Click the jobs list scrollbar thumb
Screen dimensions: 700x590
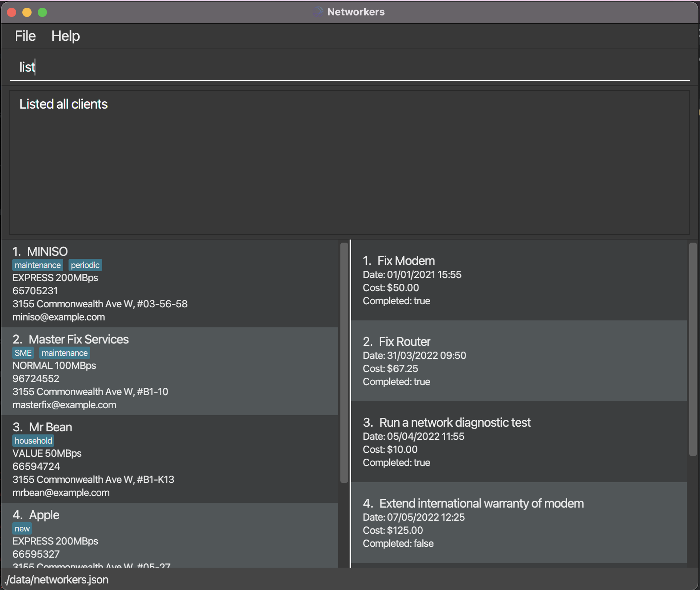pos(693,349)
